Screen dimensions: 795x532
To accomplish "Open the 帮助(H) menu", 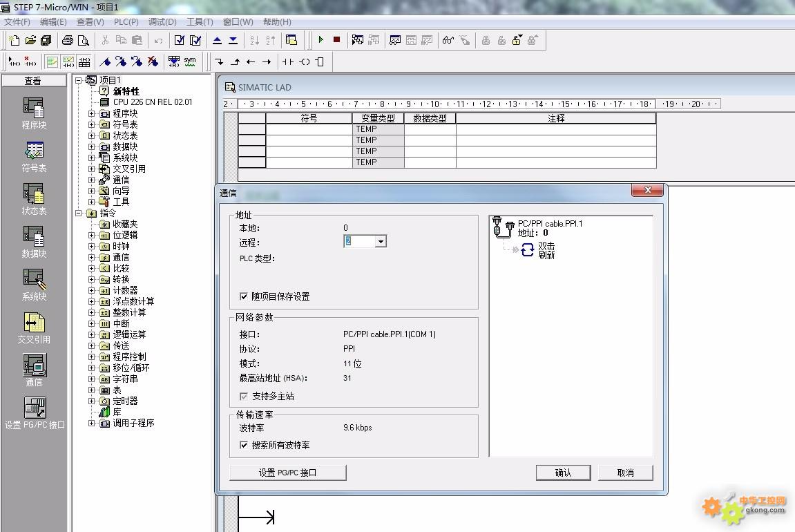I will point(277,22).
